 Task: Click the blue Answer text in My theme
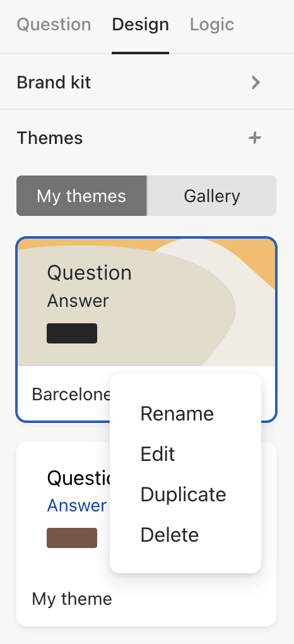(77, 505)
